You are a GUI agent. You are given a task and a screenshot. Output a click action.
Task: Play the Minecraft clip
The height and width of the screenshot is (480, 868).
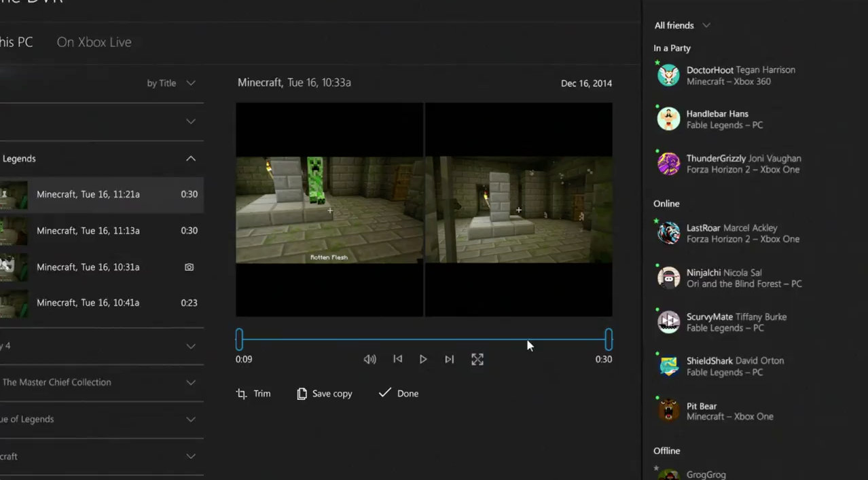[x=423, y=359]
